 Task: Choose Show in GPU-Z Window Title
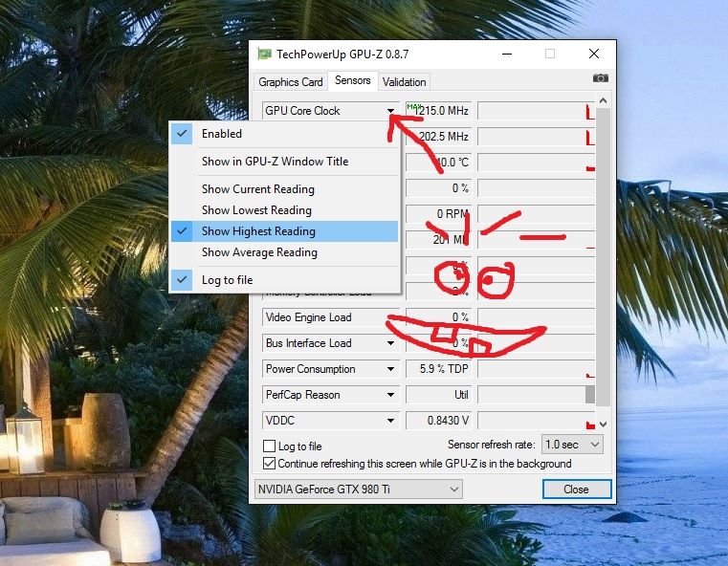pyautogui.click(x=284, y=162)
